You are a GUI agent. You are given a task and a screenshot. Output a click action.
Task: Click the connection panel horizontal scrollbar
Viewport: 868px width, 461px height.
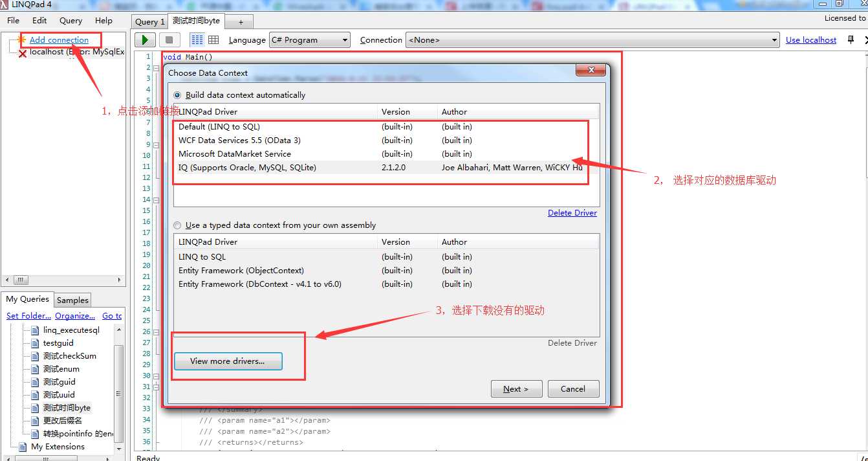[63, 280]
